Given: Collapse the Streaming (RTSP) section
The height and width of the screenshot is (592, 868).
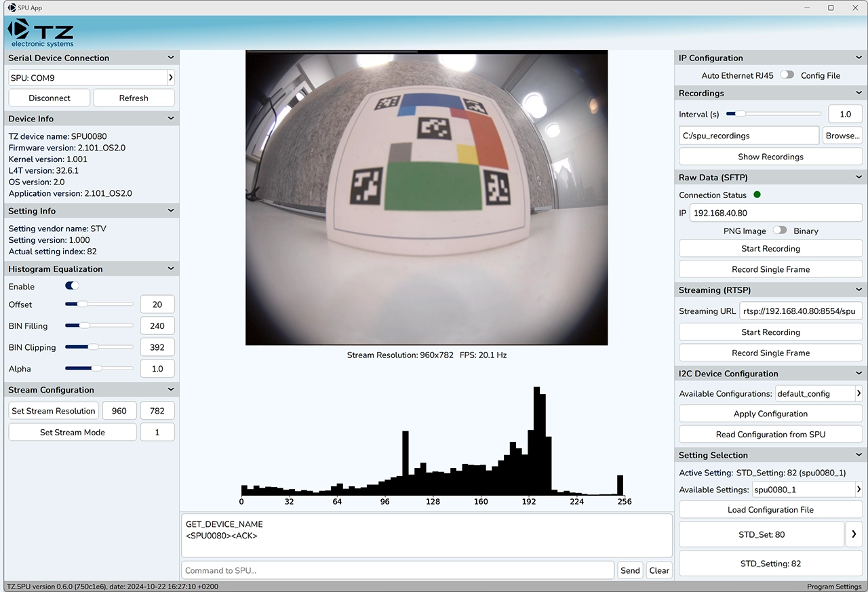Looking at the screenshot, I should pyautogui.click(x=859, y=290).
